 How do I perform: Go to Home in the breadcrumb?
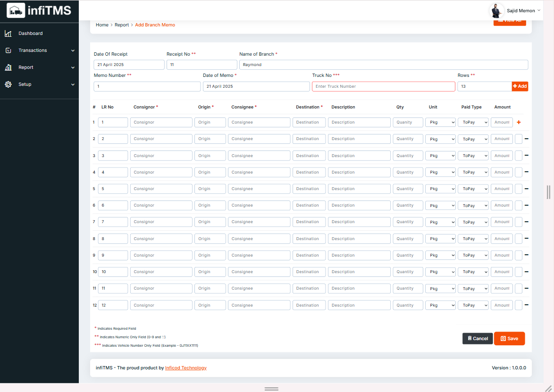pyautogui.click(x=102, y=25)
